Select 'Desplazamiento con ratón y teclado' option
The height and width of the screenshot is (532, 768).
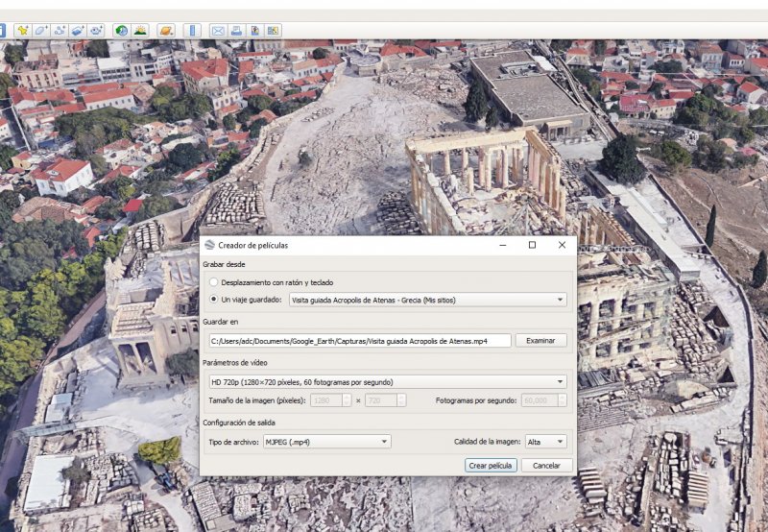214,283
